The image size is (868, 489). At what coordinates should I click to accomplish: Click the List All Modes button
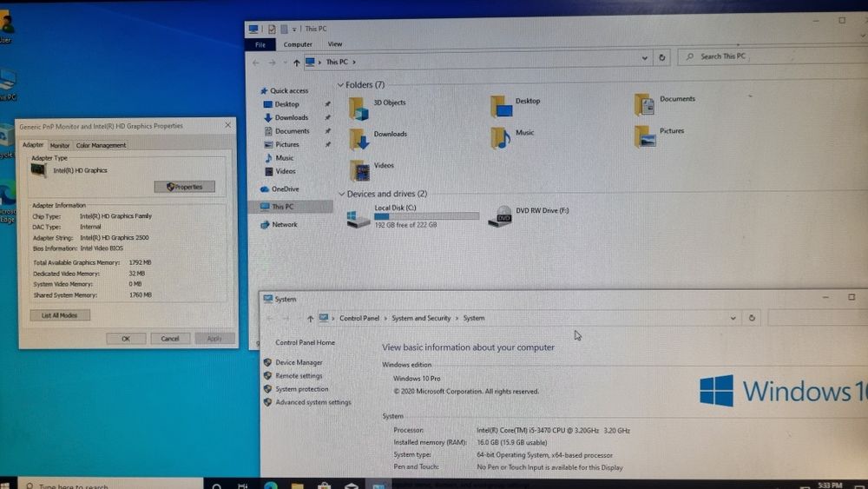(60, 315)
